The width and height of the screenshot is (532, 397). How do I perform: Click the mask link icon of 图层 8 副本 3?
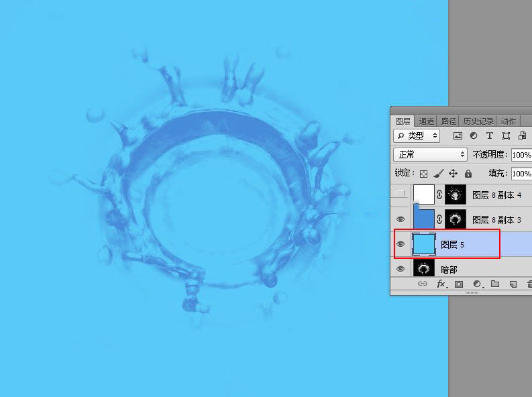(439, 219)
